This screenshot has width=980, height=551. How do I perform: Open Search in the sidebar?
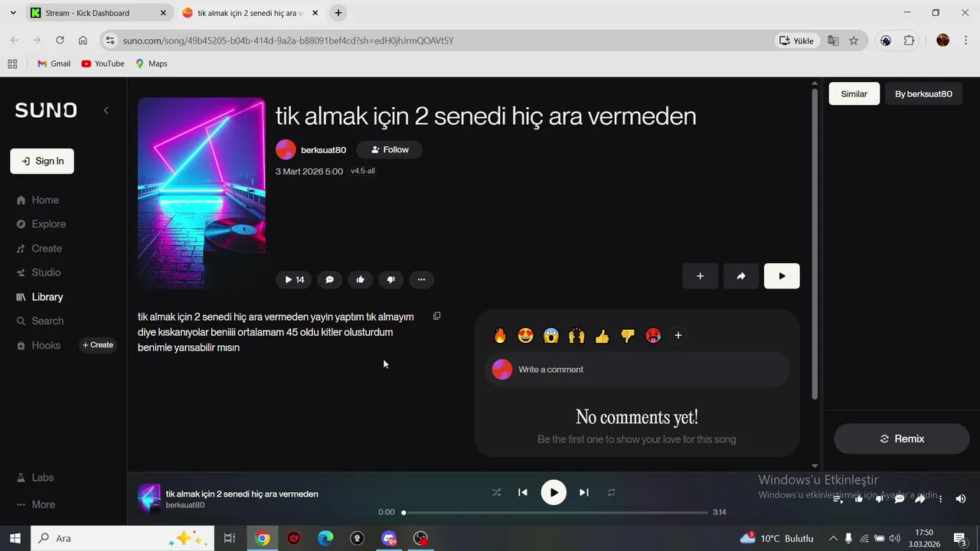coord(40,321)
